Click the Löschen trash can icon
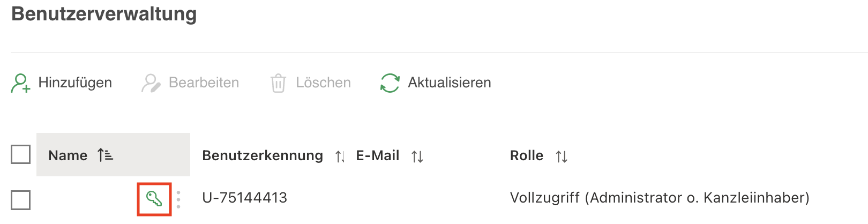 coord(278,83)
